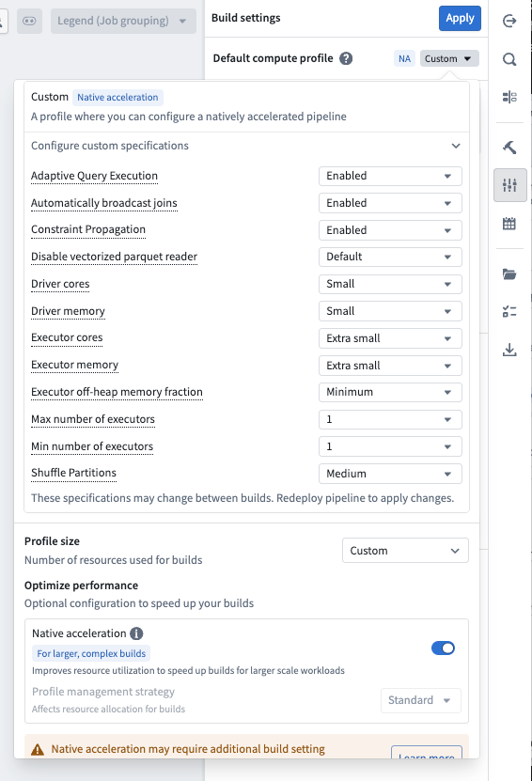Image resolution: width=532 pixels, height=781 pixels.
Task: Click Max number of executors label
Action: 93,419
